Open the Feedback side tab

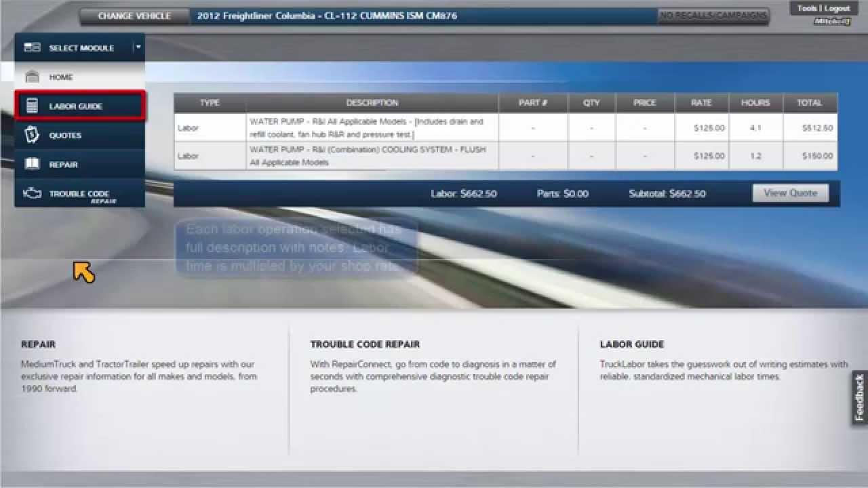[859, 398]
